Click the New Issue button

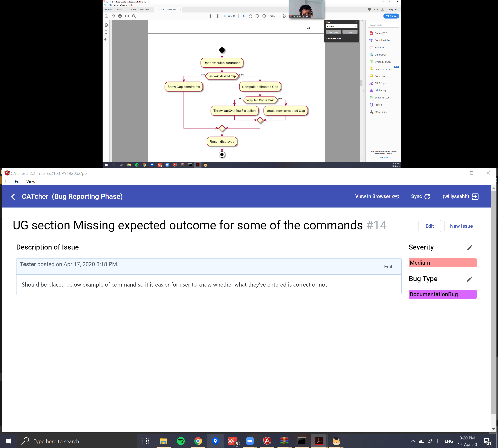461,226
